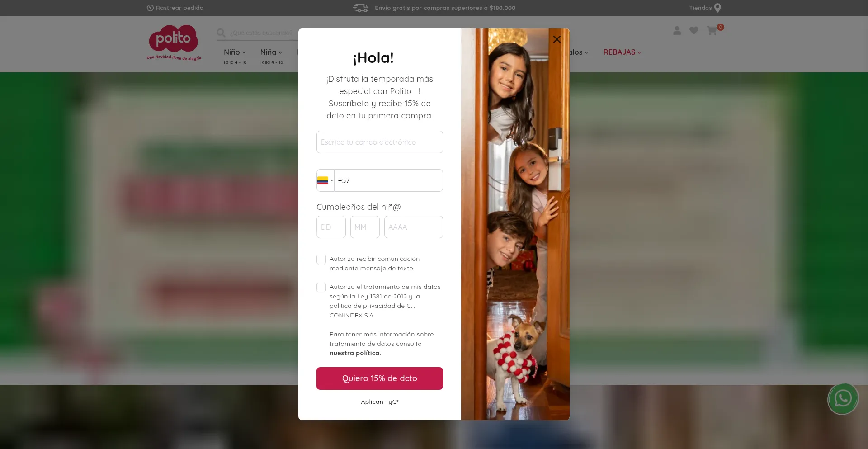Open the Niña menu item
The height and width of the screenshot is (449, 868).
271,52
